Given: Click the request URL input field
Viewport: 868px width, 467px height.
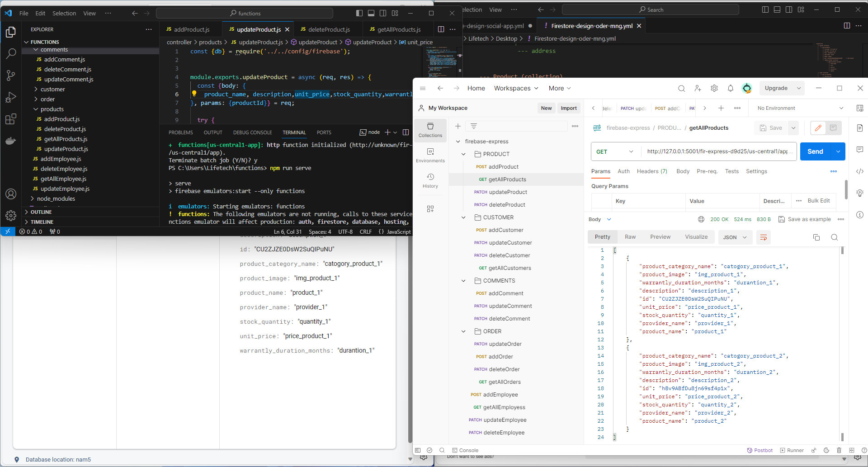Looking at the screenshot, I should [719, 151].
